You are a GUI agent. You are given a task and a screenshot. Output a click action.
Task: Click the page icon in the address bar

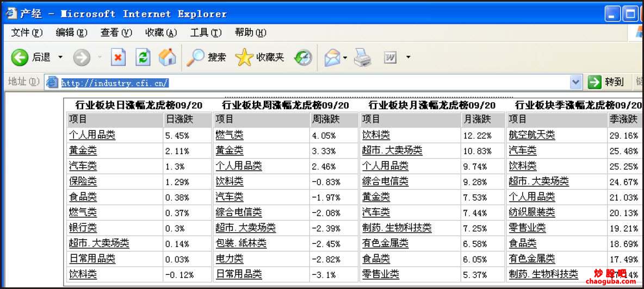(x=52, y=83)
